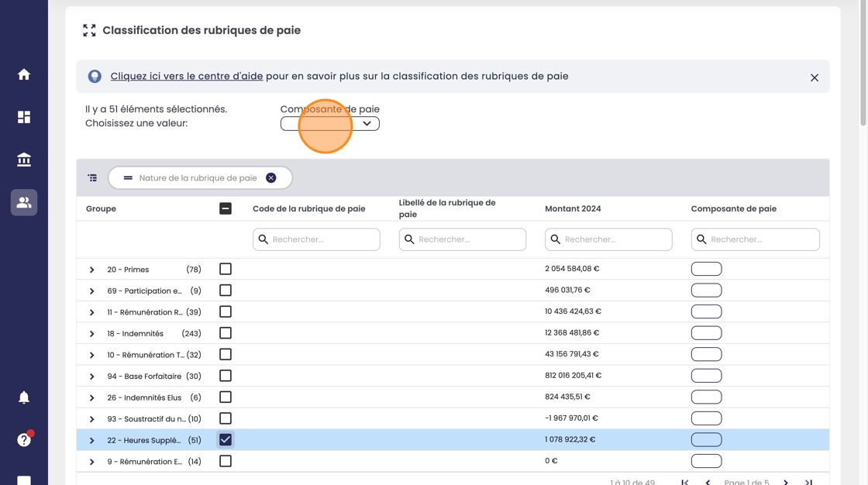Click the Montant 2024 column header
Viewport: 868px width, 485px height.
[x=573, y=208]
